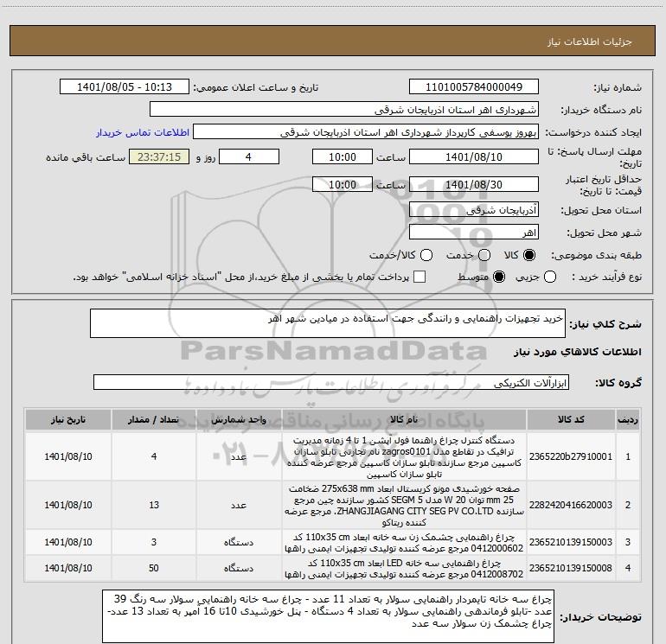Select the کالا/خدمت radio button
This screenshot has height=644, width=666.
(x=426, y=255)
